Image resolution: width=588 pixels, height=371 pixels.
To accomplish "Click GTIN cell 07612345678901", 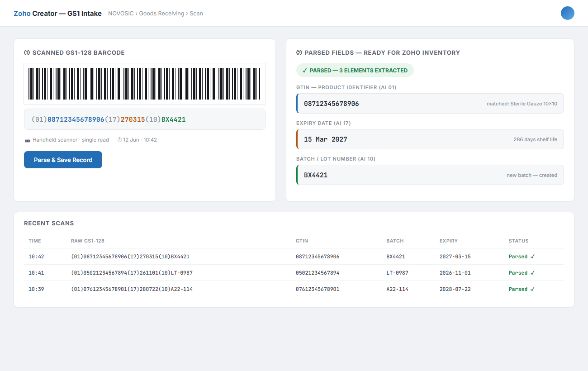I will coord(318,289).
